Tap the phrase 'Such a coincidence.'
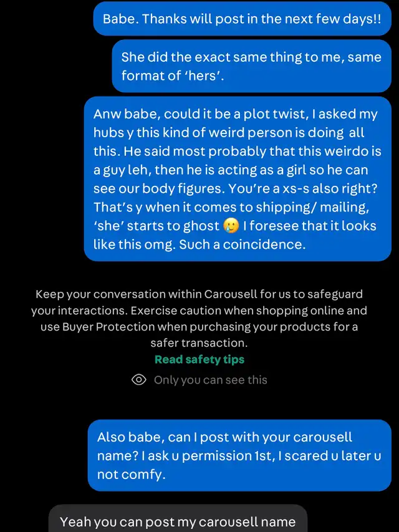The height and width of the screenshot is (532, 399). coord(243,244)
